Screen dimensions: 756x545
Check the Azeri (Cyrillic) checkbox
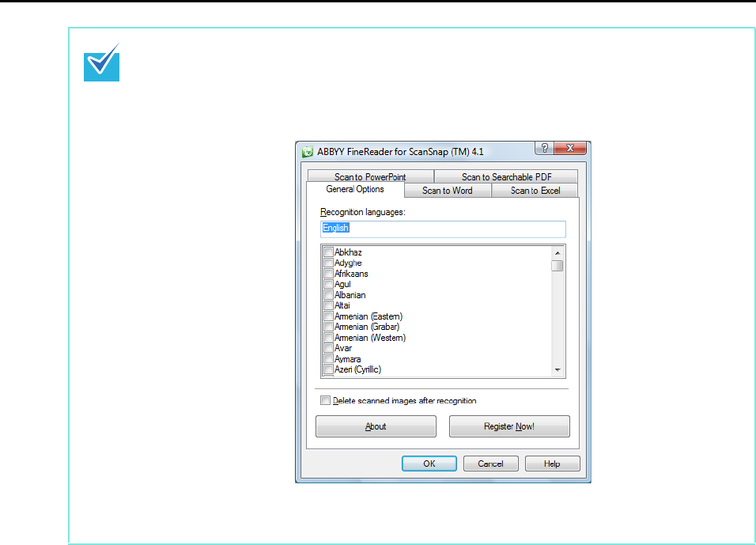(328, 369)
